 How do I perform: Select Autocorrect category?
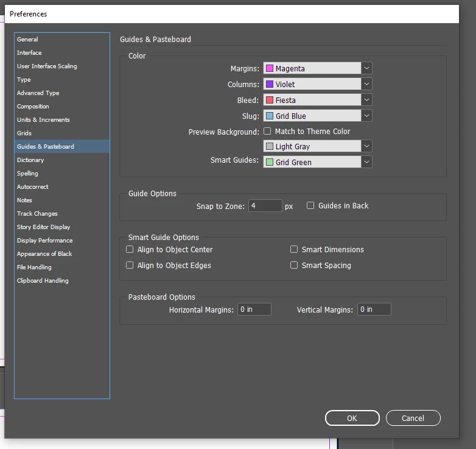pos(62,186)
